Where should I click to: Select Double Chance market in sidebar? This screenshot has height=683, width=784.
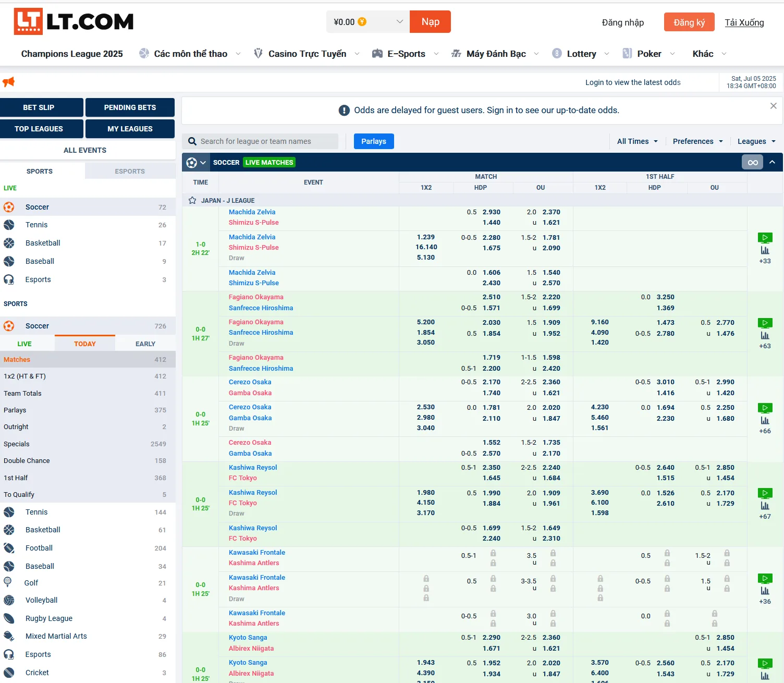(88, 461)
